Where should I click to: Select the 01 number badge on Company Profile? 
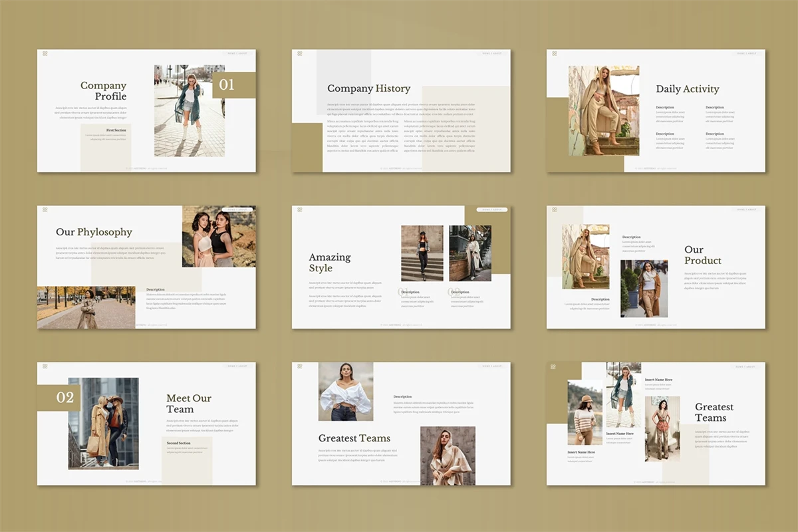click(227, 85)
